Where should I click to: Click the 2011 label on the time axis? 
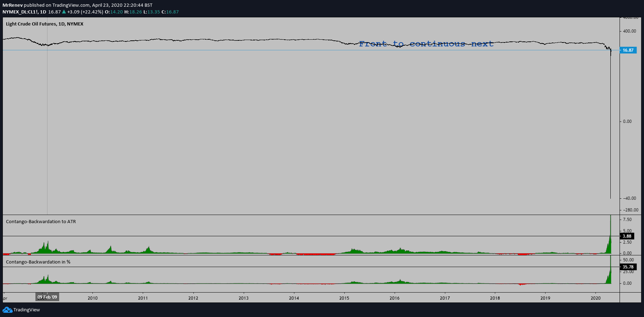coord(143,298)
